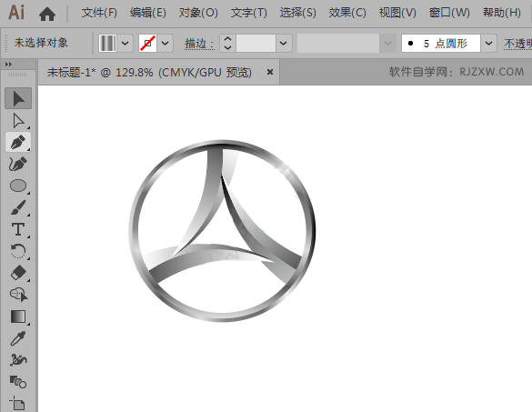Select the Type tool
Image resolution: width=532 pixels, height=412 pixels.
click(18, 229)
